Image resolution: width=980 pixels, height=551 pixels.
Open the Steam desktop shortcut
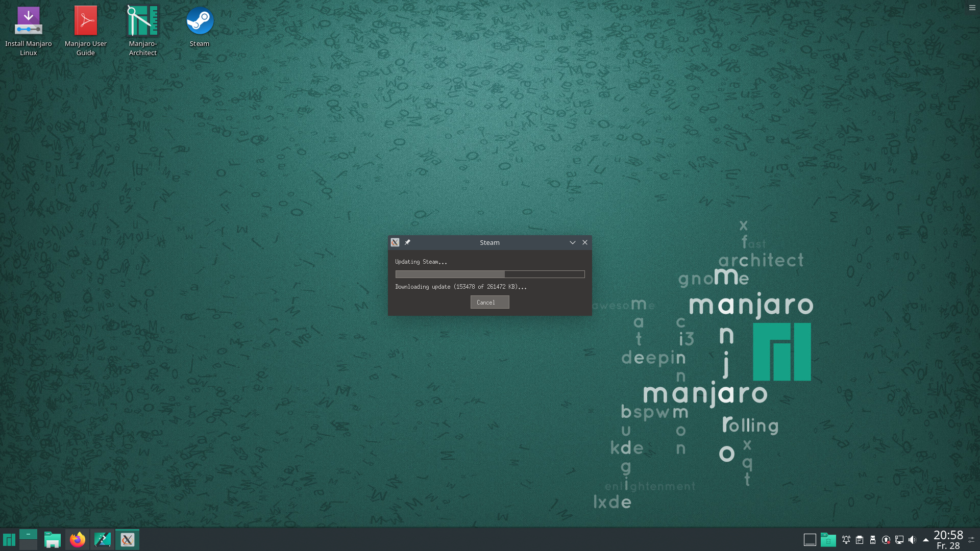pos(200,27)
